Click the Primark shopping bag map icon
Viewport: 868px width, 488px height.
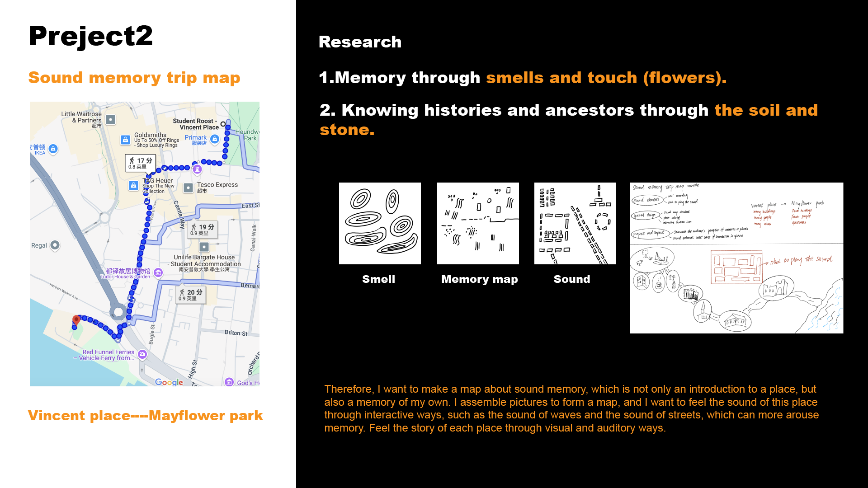[x=215, y=139]
